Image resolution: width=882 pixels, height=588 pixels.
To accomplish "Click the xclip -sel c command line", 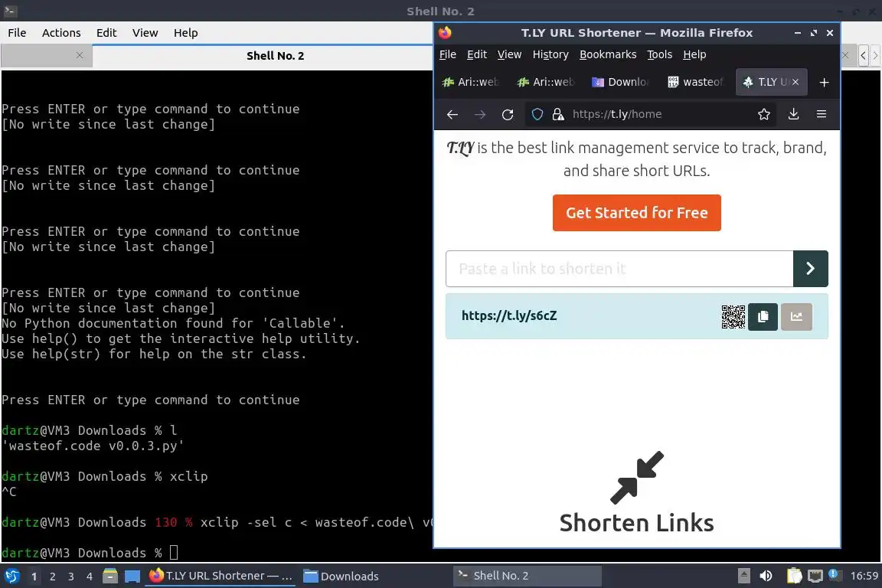I will 217,522.
